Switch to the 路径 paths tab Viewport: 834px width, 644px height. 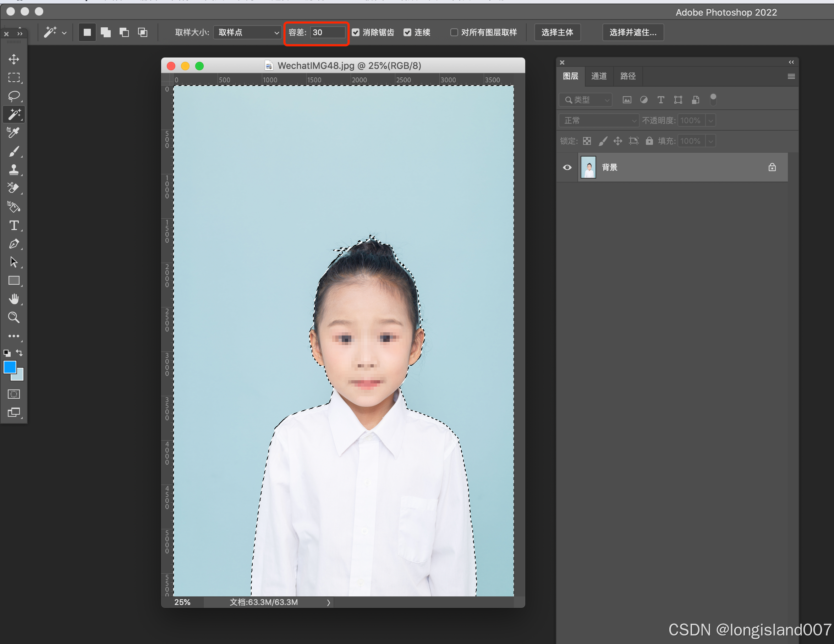628,76
